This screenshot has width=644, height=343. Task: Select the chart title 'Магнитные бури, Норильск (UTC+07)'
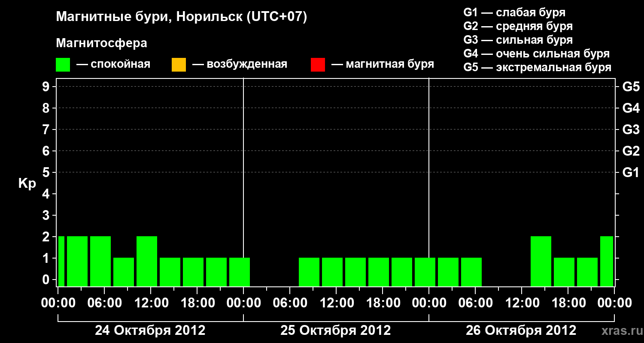(182, 17)
